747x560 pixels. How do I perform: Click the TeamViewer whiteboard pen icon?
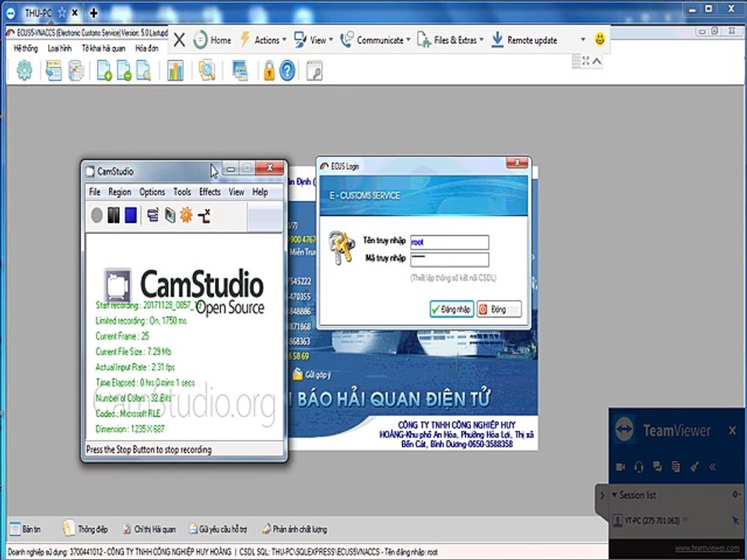pyautogui.click(x=694, y=467)
